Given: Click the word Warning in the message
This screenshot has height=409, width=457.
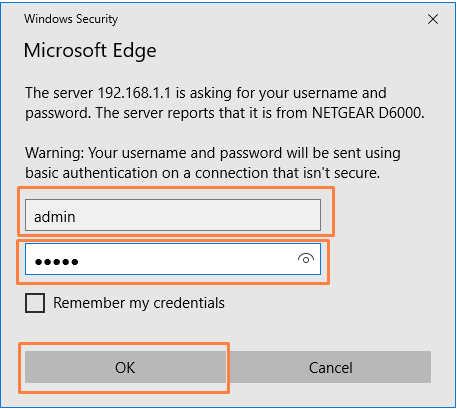Looking at the screenshot, I should pyautogui.click(x=55, y=153).
